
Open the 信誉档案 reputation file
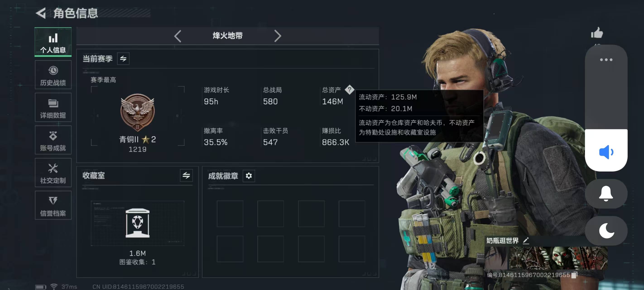click(53, 205)
